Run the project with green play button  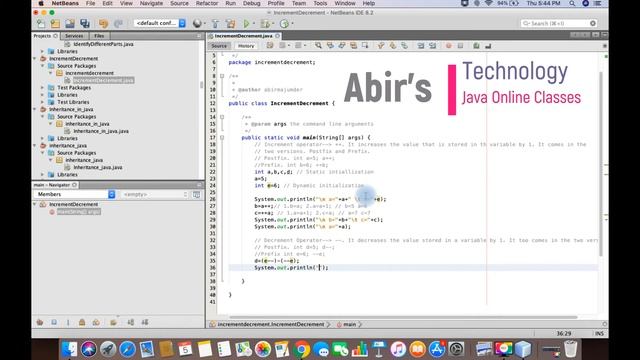point(247,24)
